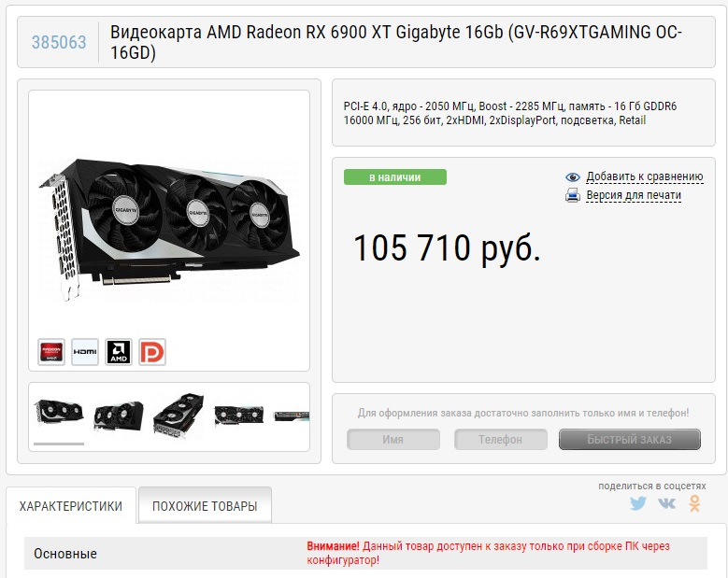728x578 pixels.
Task: Click the Добавить к сравнению link
Action: coord(645,176)
